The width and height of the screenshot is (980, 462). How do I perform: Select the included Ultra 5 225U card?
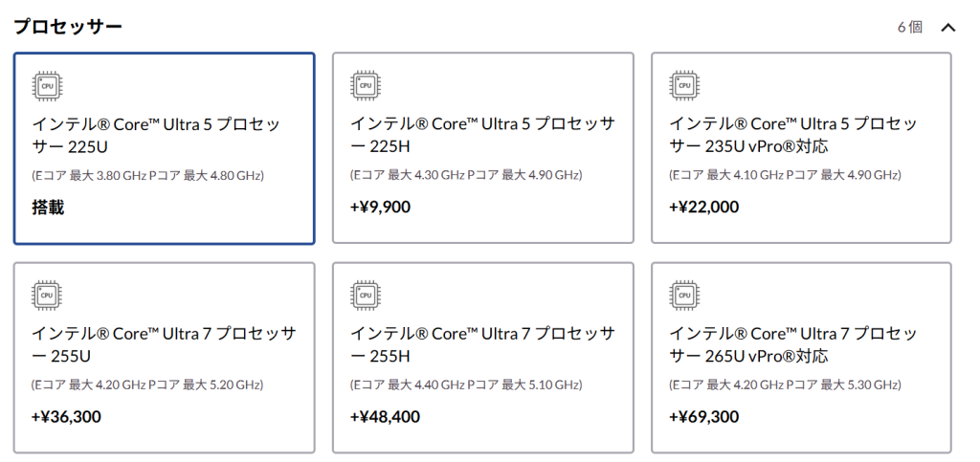point(164,148)
